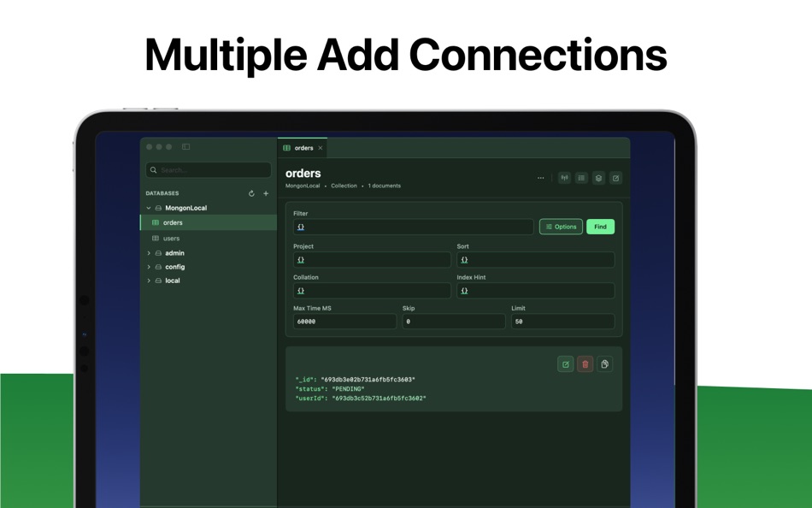The height and width of the screenshot is (508, 812).
Task: Collapse the MongonLocal database tree
Action: 150,207
